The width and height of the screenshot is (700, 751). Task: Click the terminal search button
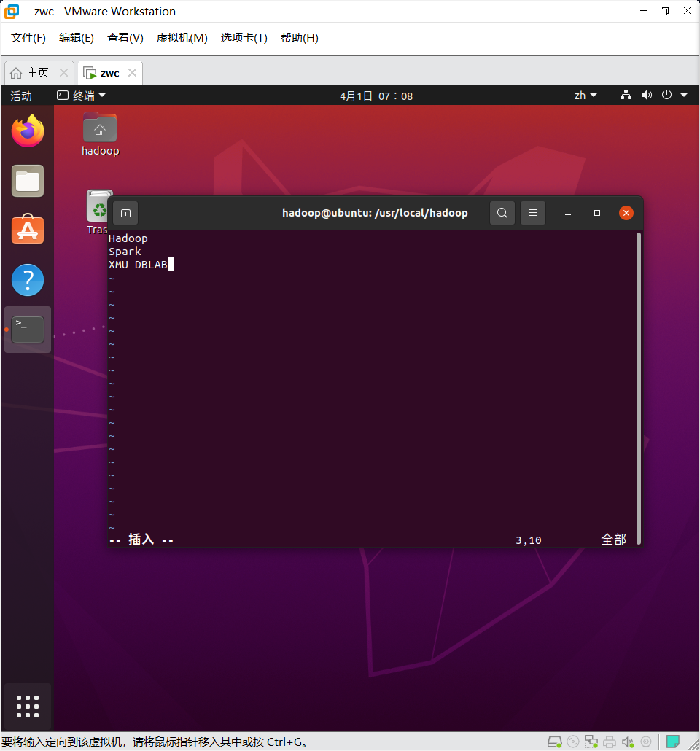(502, 213)
